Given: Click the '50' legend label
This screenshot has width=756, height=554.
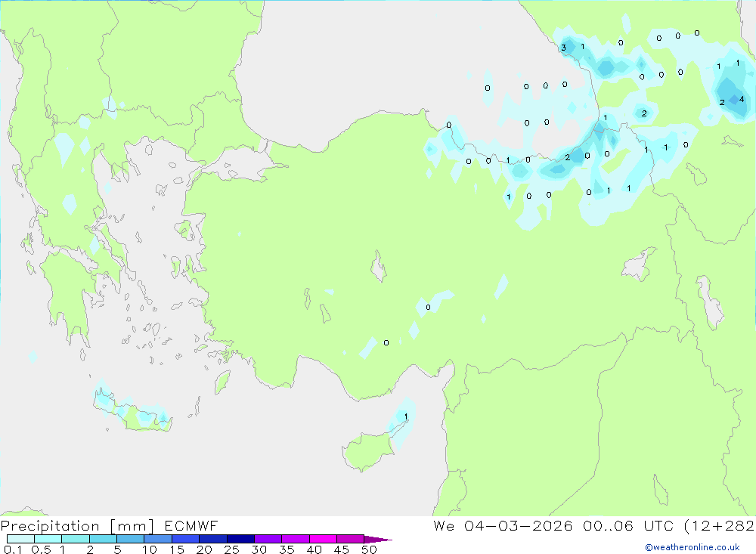Looking at the screenshot, I should point(369,549).
